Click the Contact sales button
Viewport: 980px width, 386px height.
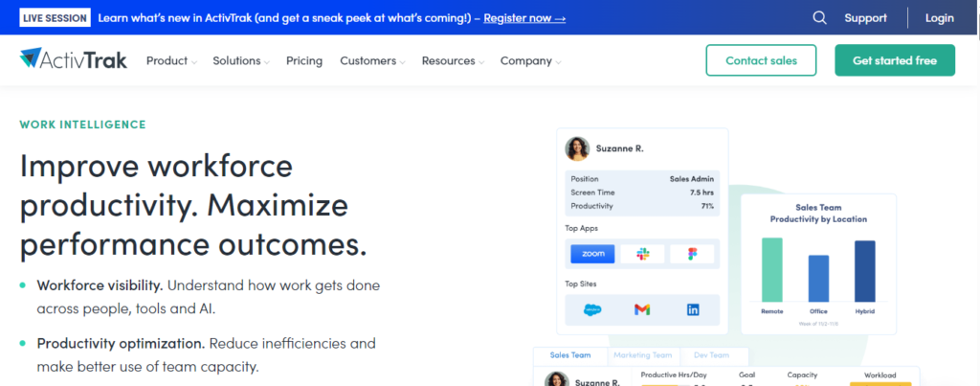click(761, 60)
